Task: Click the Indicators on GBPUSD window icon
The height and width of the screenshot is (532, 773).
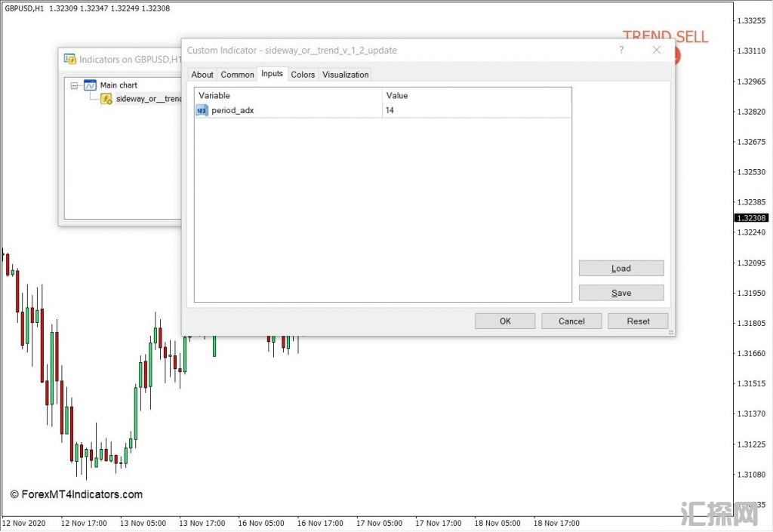Action: pyautogui.click(x=70, y=59)
